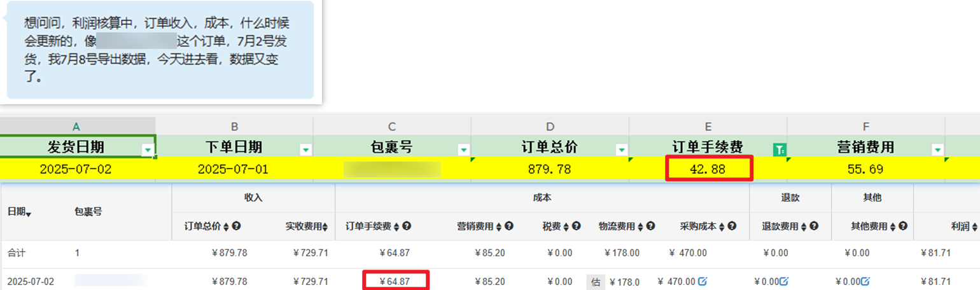Open the 发货日期 column filter dropdown
The width and height of the screenshot is (980, 290).
pos(148,149)
